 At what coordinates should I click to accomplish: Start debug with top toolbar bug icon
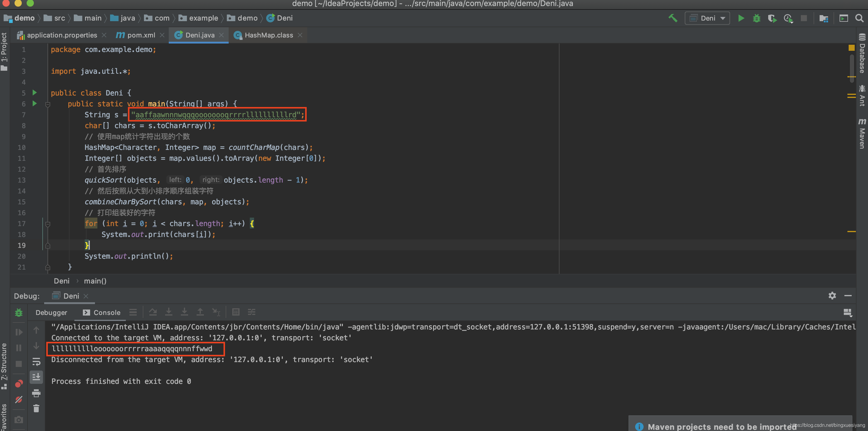[756, 18]
